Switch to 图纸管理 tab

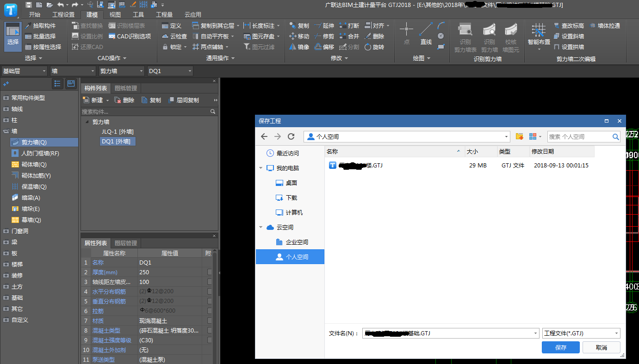tap(125, 88)
